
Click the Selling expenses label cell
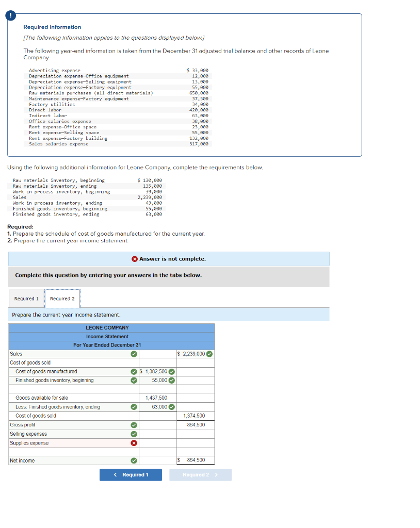[74, 434]
